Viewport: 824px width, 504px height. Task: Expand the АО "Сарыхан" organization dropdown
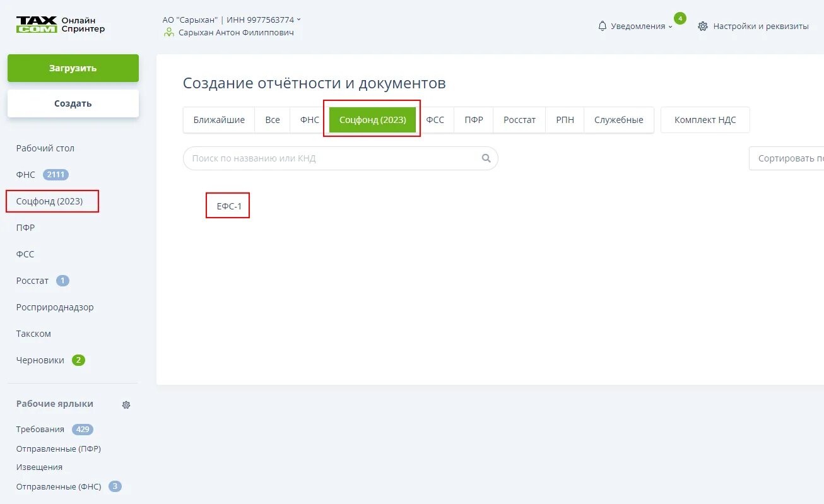click(x=232, y=20)
